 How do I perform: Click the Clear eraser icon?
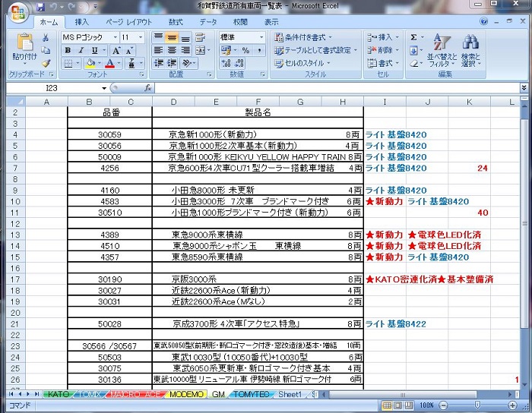[x=413, y=63]
